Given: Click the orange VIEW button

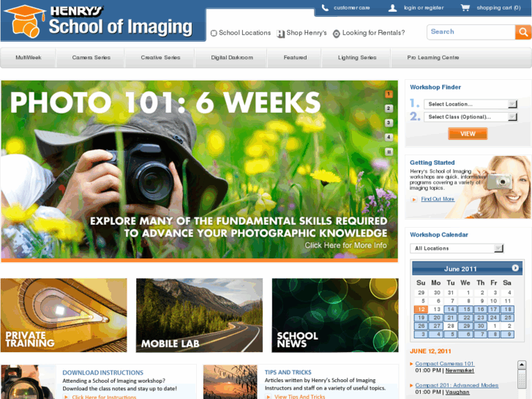Looking at the screenshot, I should click(x=468, y=134).
